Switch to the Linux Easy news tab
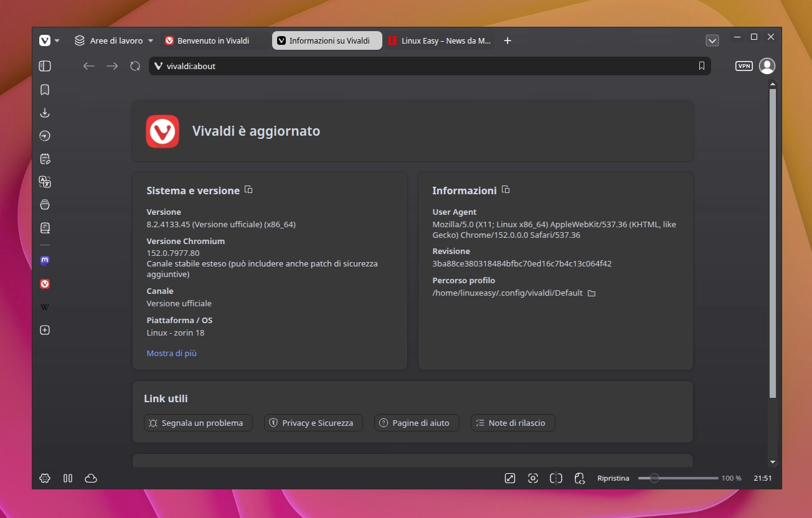Viewport: 812px width, 518px height. point(439,40)
